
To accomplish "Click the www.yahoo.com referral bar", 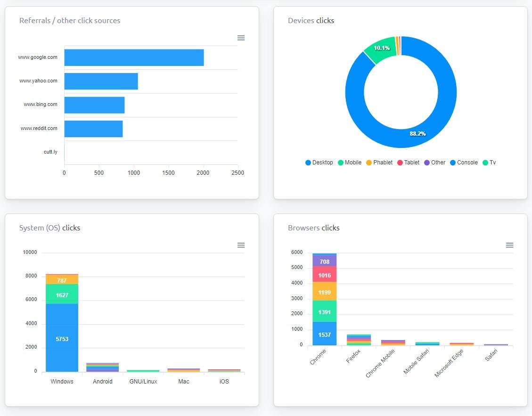I will pos(101,81).
